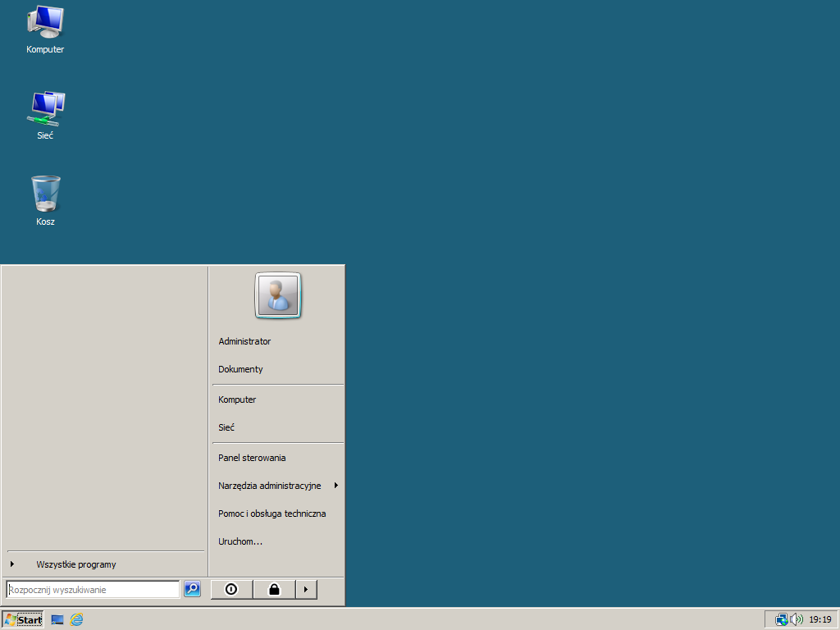This screenshot has height=630, width=840.
Task: Click the Start button
Action: coord(22,620)
